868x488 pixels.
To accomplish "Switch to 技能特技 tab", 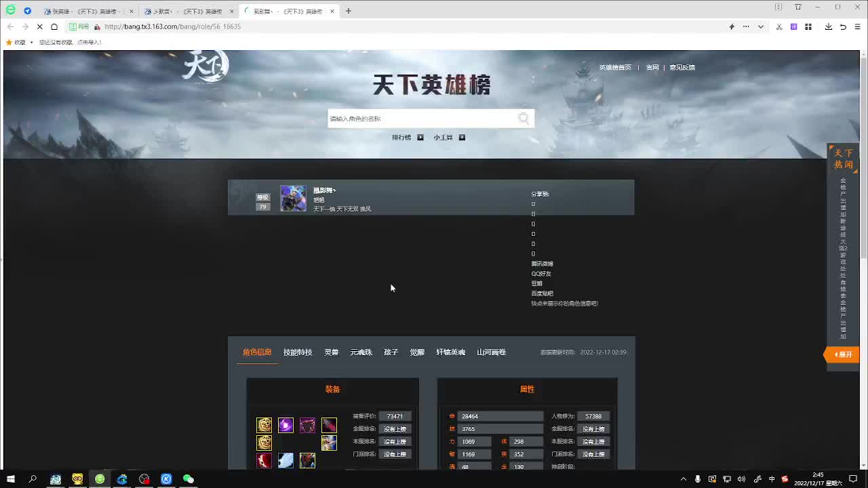I will (298, 352).
